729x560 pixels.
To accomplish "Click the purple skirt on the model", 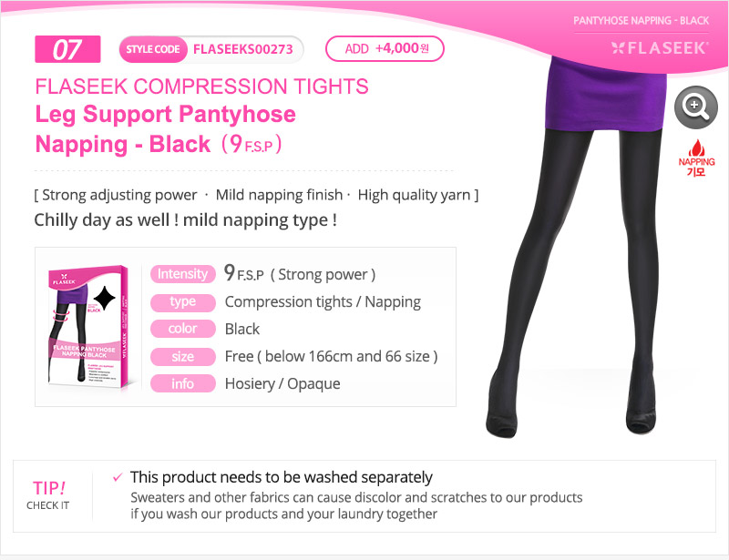I will 605,94.
